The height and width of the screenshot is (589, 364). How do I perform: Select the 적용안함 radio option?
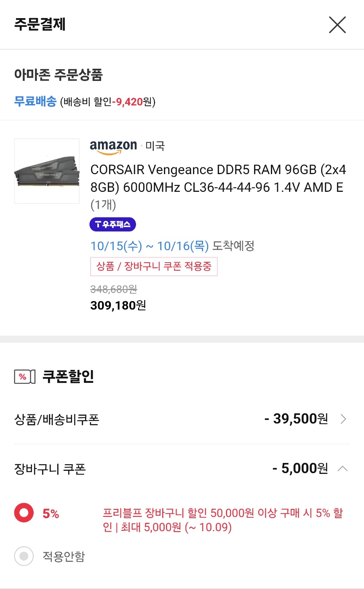pyautogui.click(x=24, y=556)
